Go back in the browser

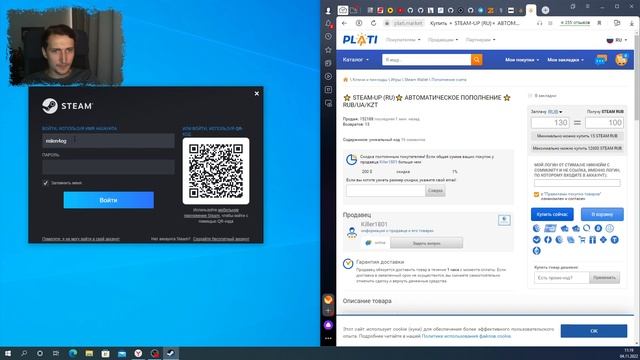click(x=344, y=23)
